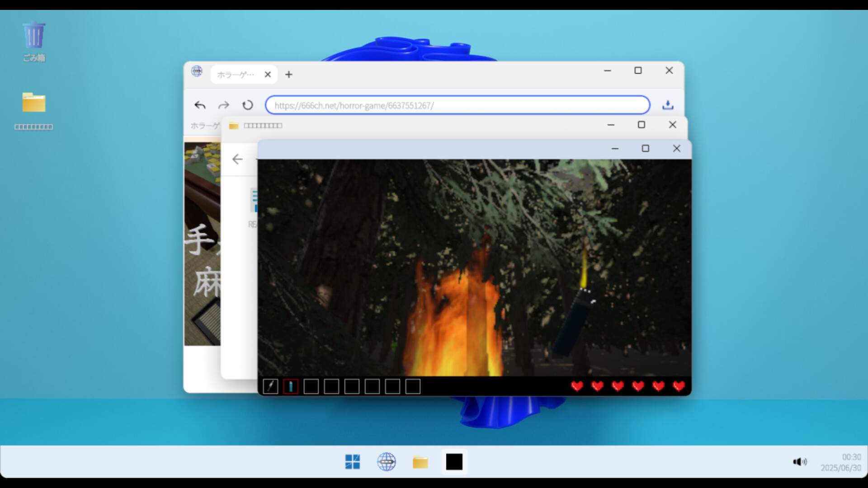This screenshot has width=868, height=488.
Task: Click the back arrow in the file window
Action: tap(237, 159)
